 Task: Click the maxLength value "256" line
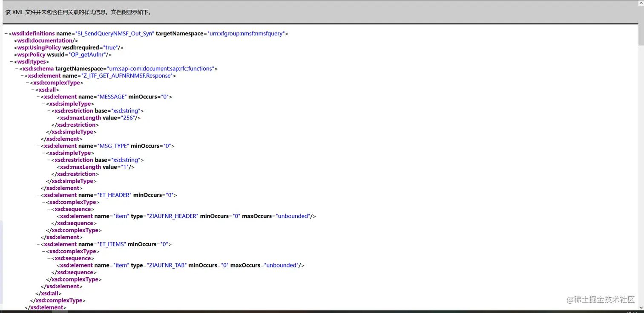(x=99, y=118)
